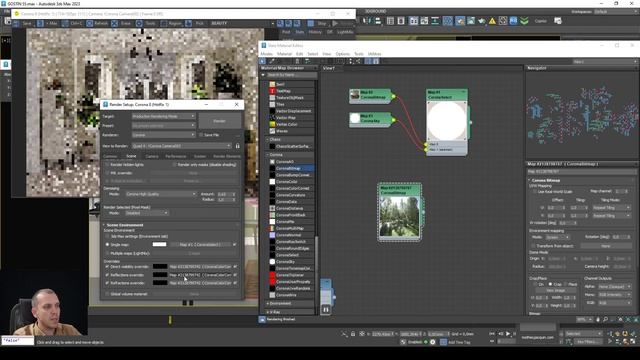Image resolution: width=640 pixels, height=360 pixels.
Task: Click the Refractions override black swatch
Action: coord(160,283)
